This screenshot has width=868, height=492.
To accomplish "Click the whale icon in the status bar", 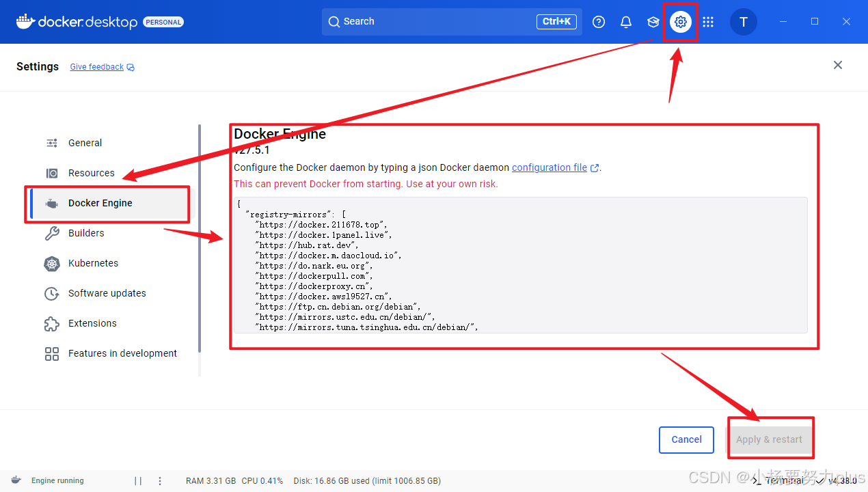I will point(16,480).
